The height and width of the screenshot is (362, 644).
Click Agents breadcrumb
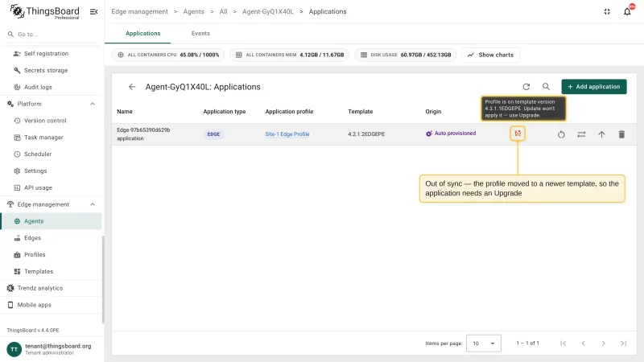(193, 11)
